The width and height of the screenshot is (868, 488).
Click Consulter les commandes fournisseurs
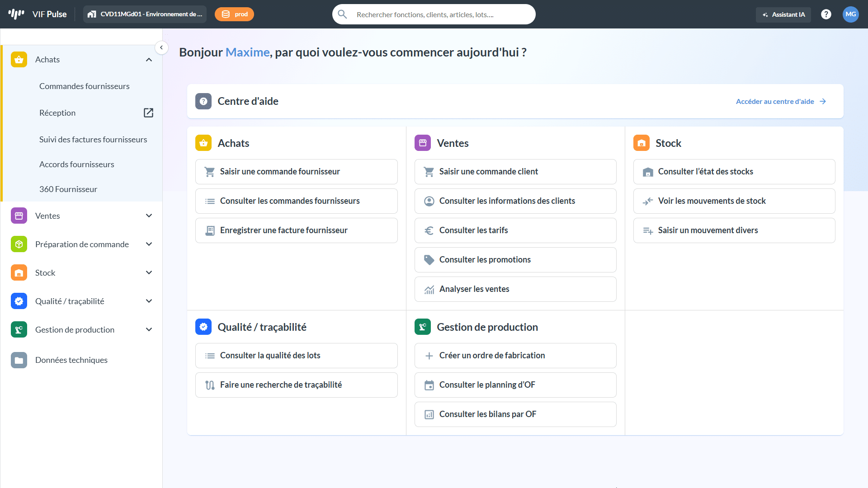click(x=297, y=201)
